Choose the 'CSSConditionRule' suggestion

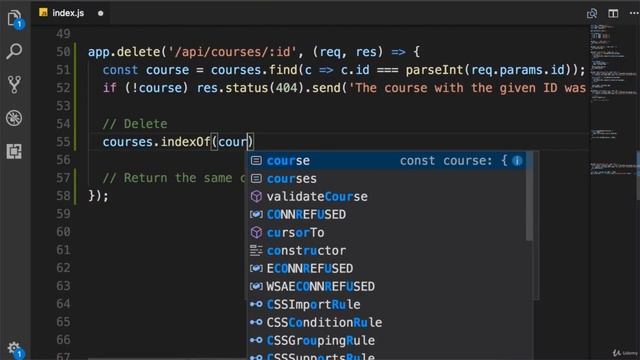pos(387,322)
